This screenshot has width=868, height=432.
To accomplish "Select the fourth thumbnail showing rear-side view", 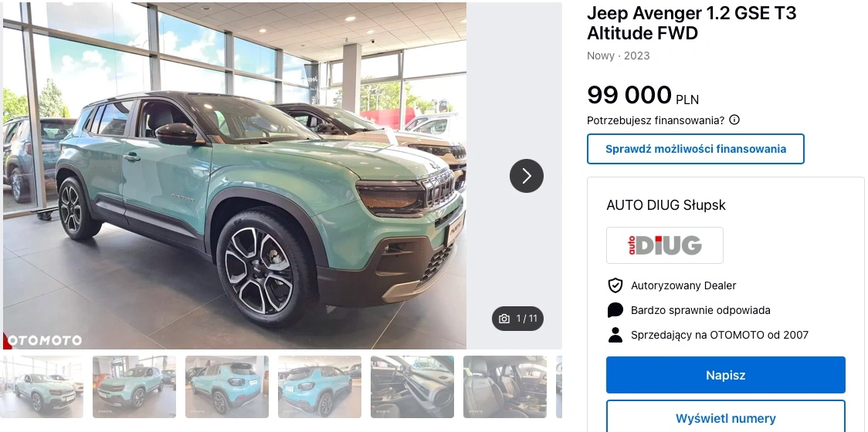I will [320, 386].
